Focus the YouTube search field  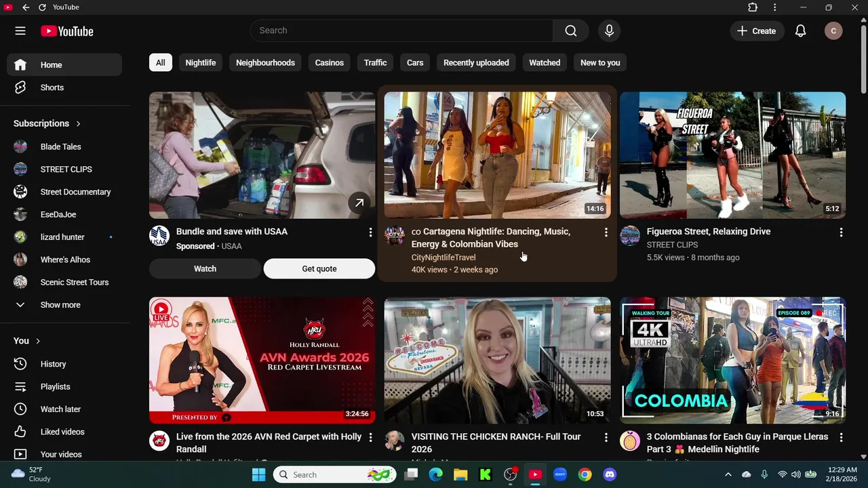point(401,30)
